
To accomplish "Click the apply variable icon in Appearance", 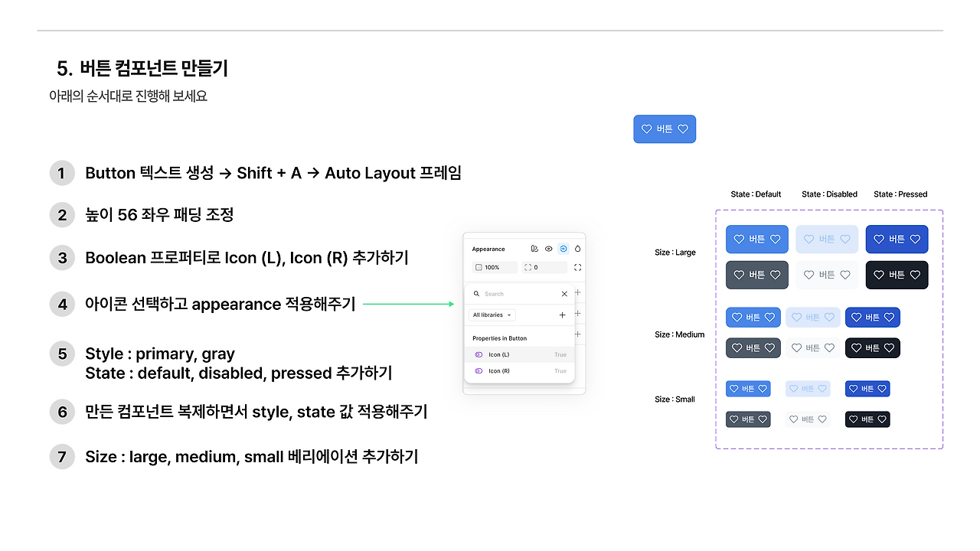I will (x=563, y=249).
